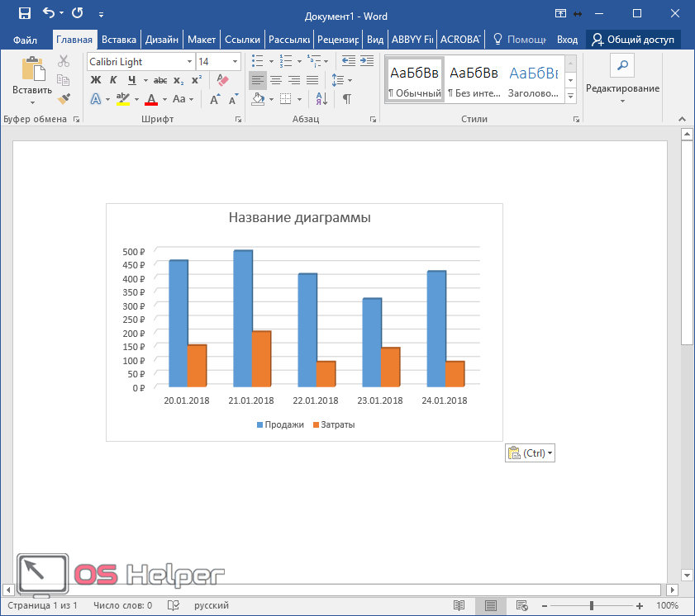The height and width of the screenshot is (616, 695).
Task: Click the zoom slider in status bar
Action: pyautogui.click(x=592, y=606)
